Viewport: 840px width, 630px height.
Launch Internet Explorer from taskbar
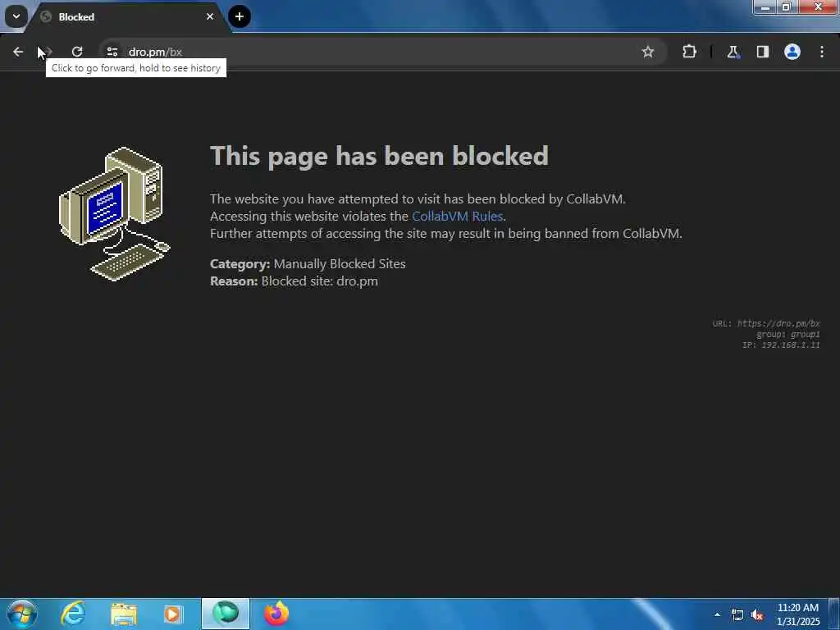[73, 614]
